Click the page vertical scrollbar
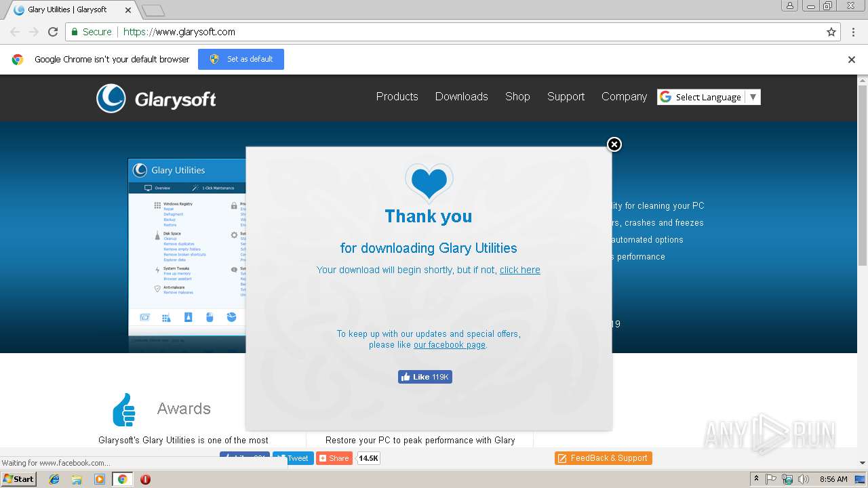The height and width of the screenshot is (488, 868). [863, 176]
